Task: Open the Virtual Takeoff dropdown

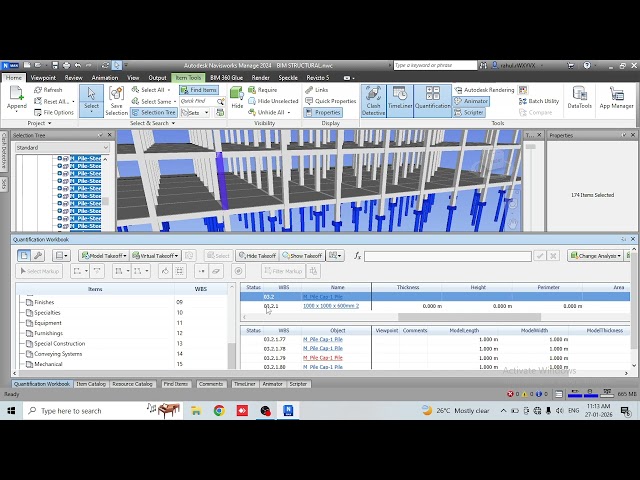Action: coord(156,256)
